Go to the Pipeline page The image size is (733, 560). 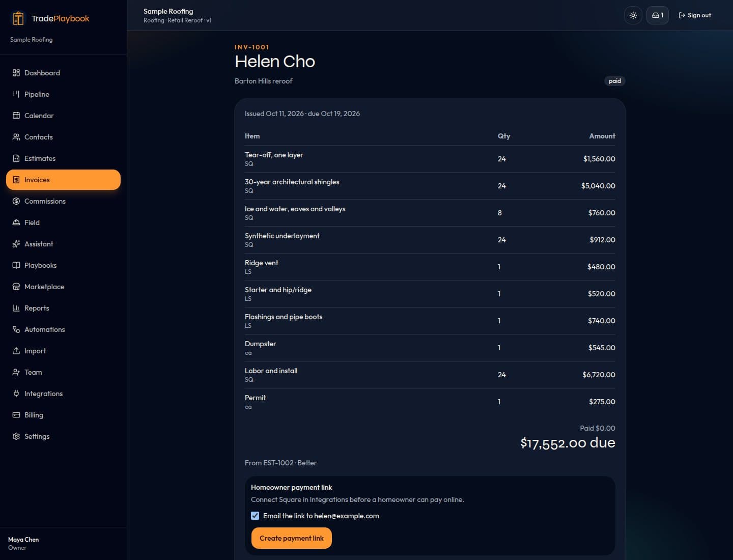(x=63, y=94)
